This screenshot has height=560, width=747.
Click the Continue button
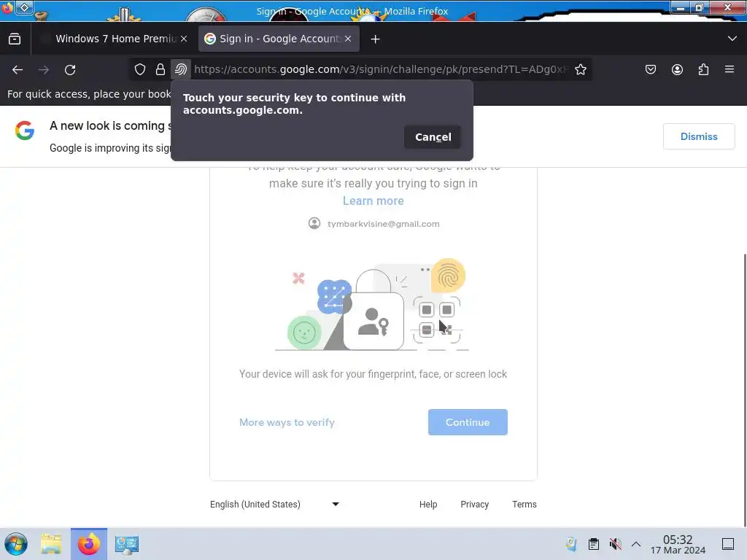468,422
